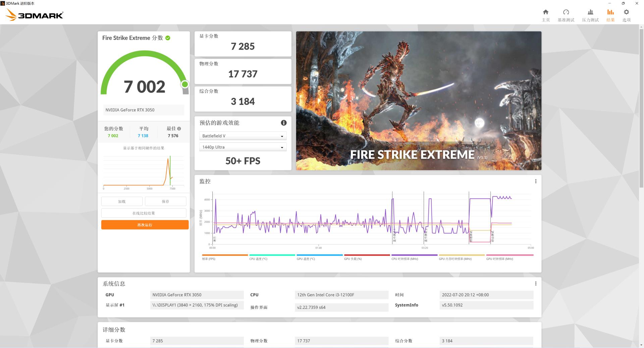Toggle the GPU 温度 series visibility

[305, 257]
